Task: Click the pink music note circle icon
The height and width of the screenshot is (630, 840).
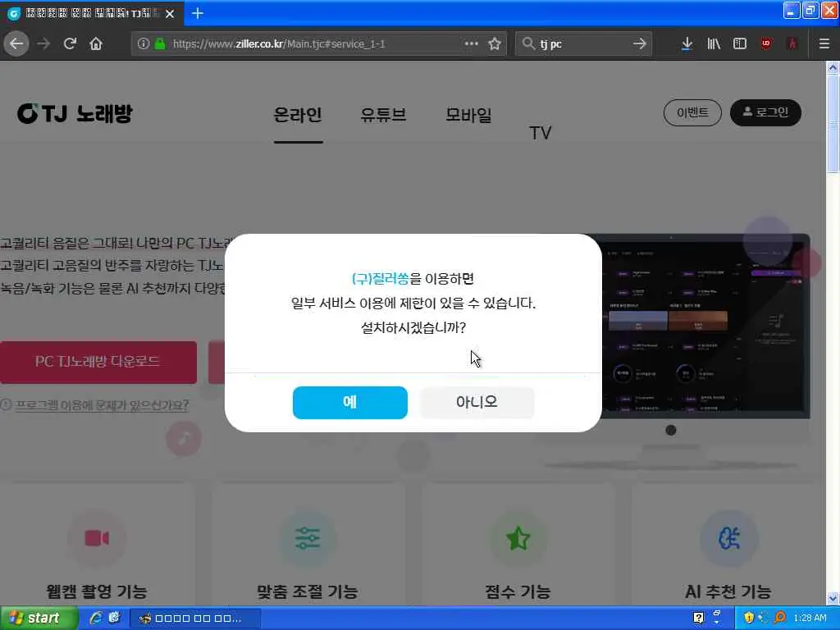Action: click(184, 439)
